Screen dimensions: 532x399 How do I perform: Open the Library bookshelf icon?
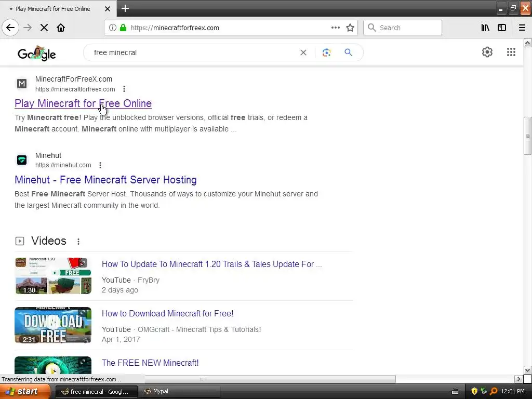486,28
